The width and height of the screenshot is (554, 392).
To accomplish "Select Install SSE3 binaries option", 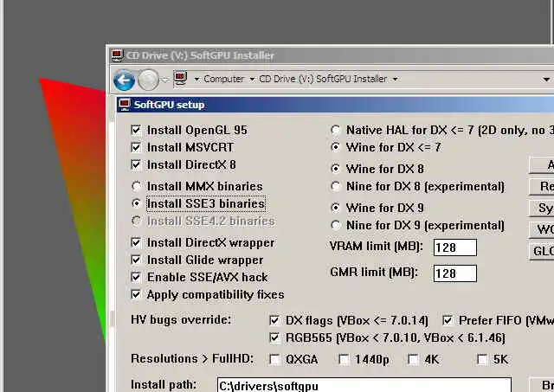I will tap(137, 203).
